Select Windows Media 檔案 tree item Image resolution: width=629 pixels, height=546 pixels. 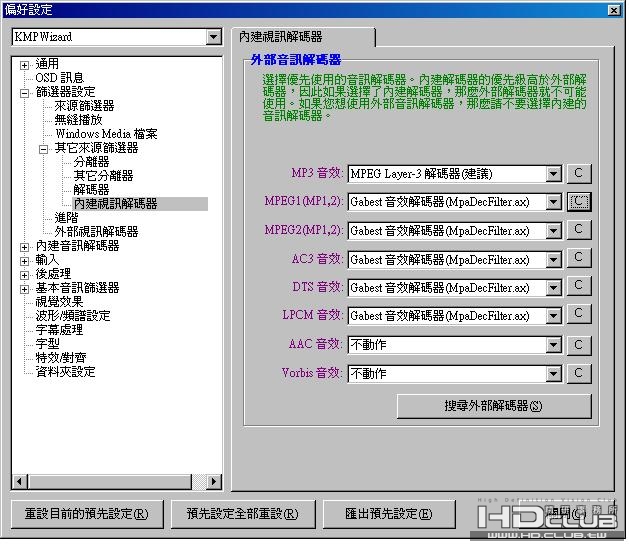click(x=106, y=134)
